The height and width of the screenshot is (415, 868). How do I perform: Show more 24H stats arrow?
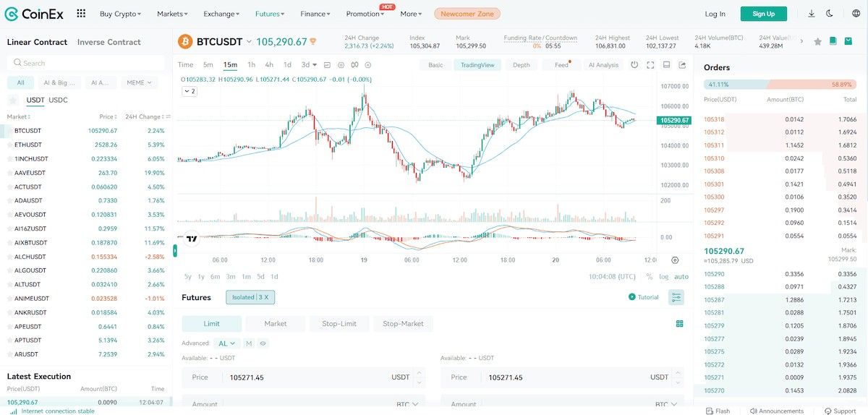click(x=801, y=42)
